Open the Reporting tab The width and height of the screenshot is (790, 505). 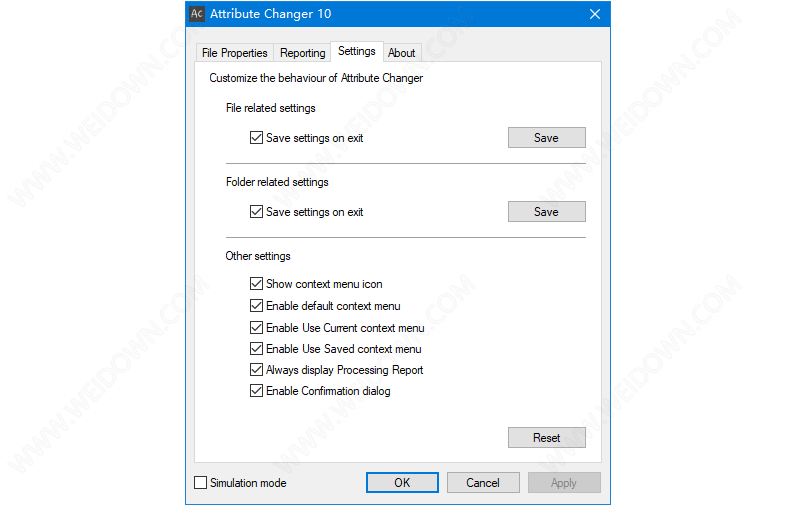coord(302,53)
